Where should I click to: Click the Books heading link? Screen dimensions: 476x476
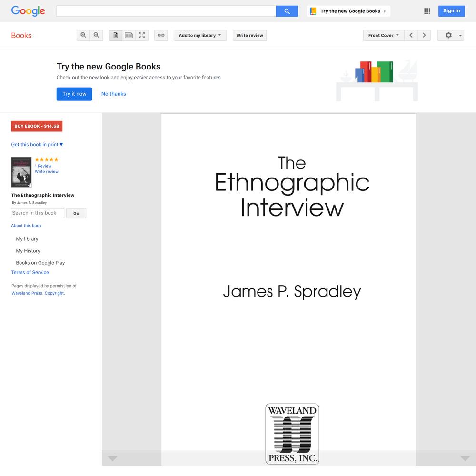pyautogui.click(x=21, y=36)
